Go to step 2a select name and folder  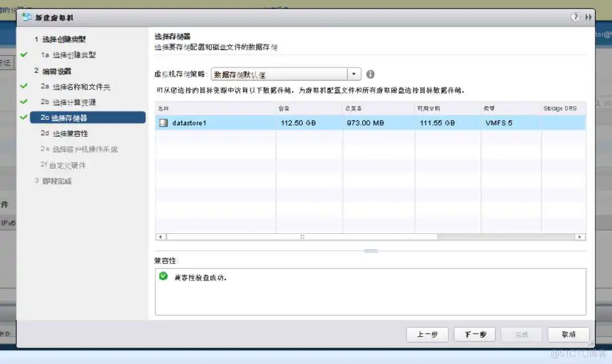pos(76,87)
